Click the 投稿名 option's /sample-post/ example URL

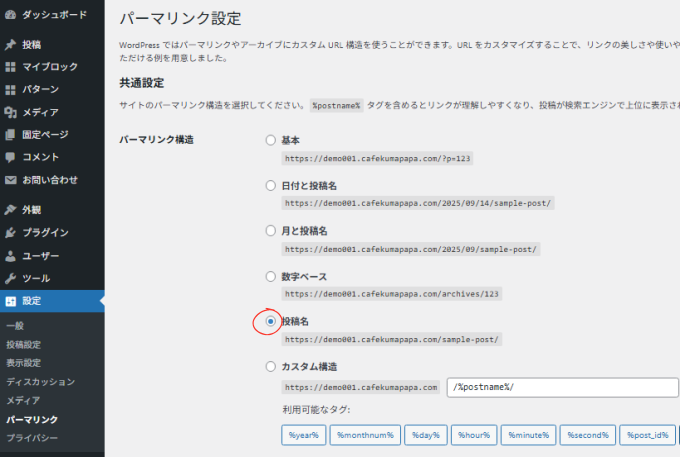click(392, 339)
